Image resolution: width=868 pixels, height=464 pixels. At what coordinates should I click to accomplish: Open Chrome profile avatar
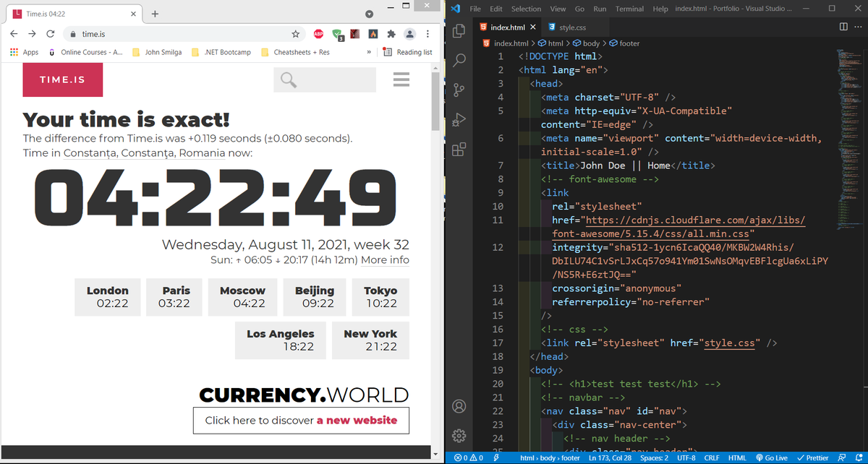(x=409, y=34)
